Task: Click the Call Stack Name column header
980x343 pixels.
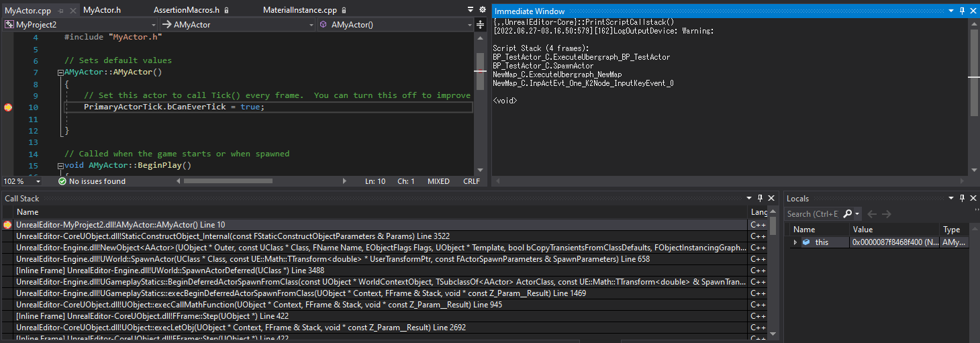Action: [28, 212]
